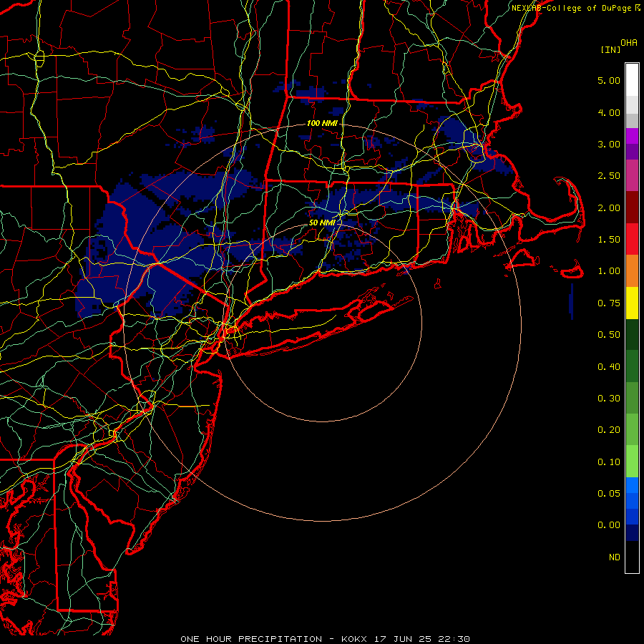644x644 pixels.
Task: Click the 2.50 legend value
Action: 609,176
